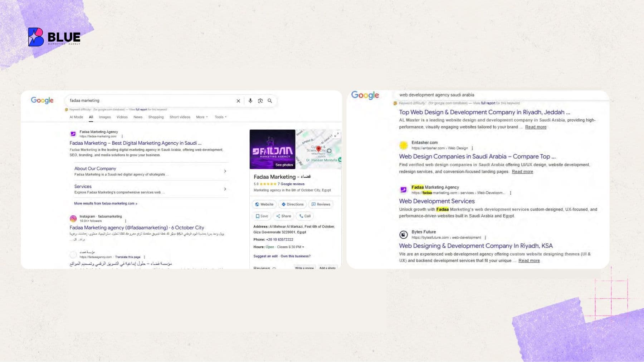Screen dimensions: 644x362
Task: Click Add a photo button
Action: click(327, 268)
